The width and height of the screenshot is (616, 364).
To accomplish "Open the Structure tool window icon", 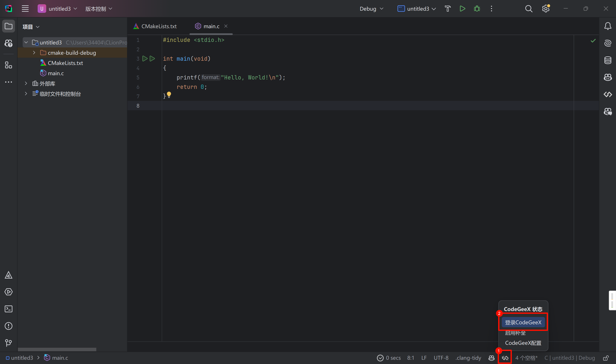I will (x=9, y=65).
